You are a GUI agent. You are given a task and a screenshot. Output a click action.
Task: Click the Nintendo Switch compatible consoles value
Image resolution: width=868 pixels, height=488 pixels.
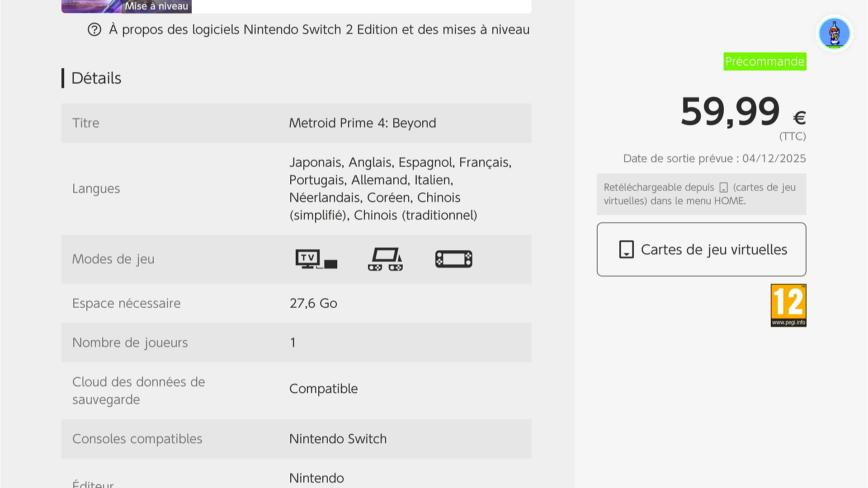tap(338, 439)
